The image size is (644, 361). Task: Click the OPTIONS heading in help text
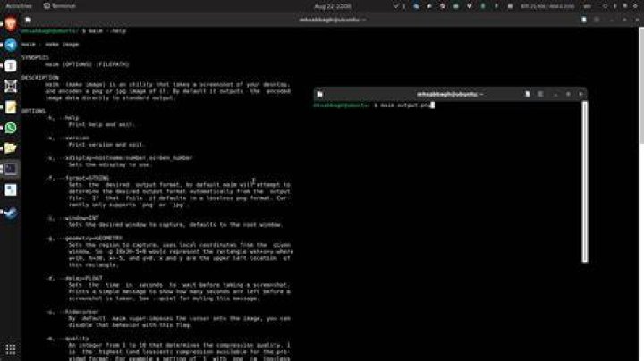coord(33,111)
